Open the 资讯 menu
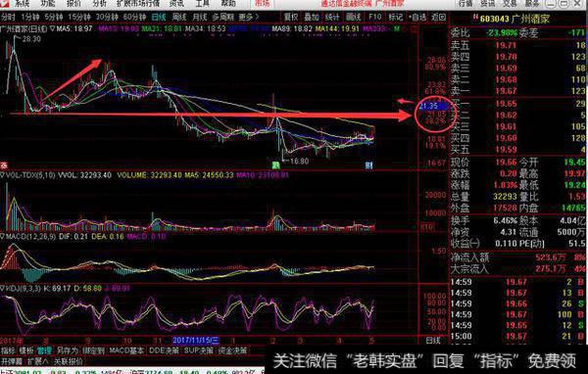Viewport: 588px width, 374px height. pyautogui.click(x=176, y=3)
